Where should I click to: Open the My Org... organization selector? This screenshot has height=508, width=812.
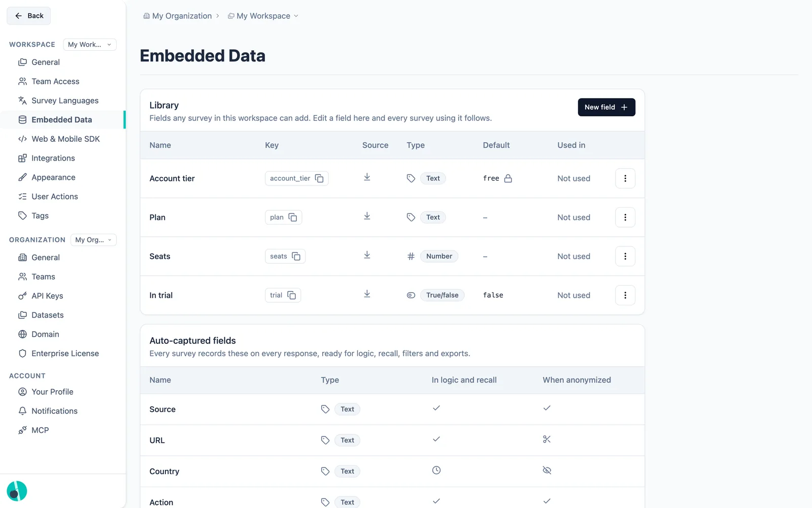93,240
